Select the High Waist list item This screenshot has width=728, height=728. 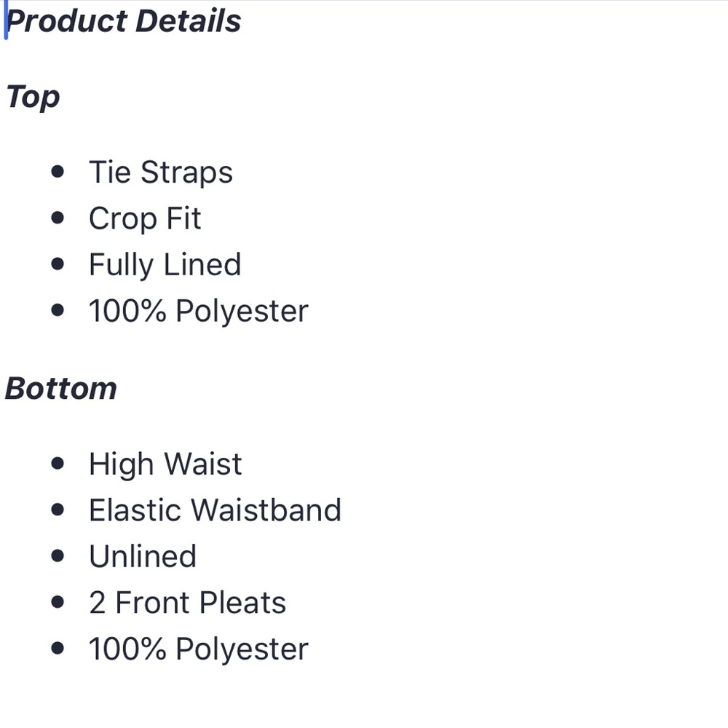[165, 464]
